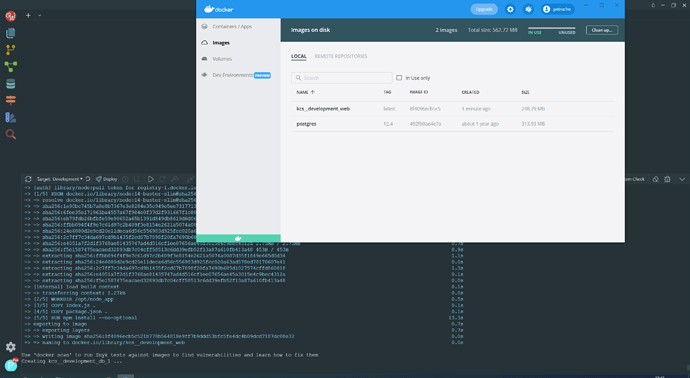Viewport: 690px width, 378px height.
Task: Click the clear output icon in terminal toolbar
Action: [655, 179]
